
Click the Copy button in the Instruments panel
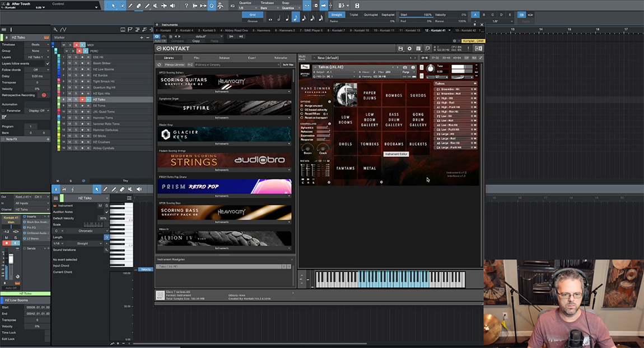(x=195, y=40)
